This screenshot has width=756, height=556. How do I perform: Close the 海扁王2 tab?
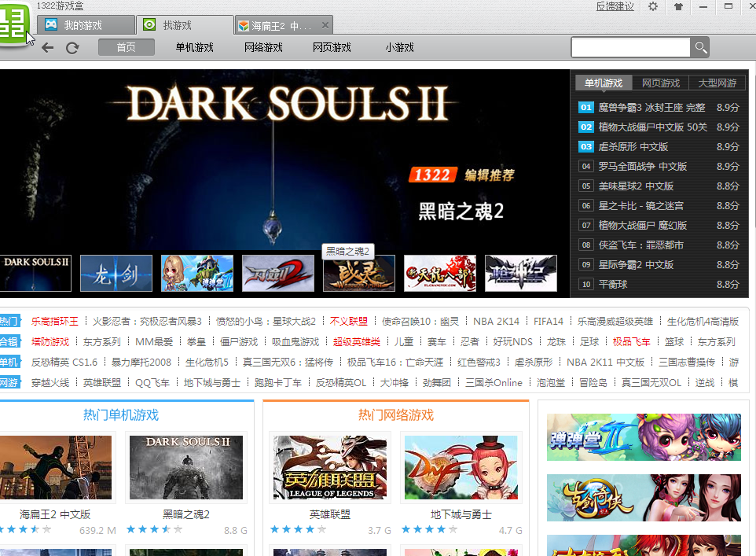325,25
